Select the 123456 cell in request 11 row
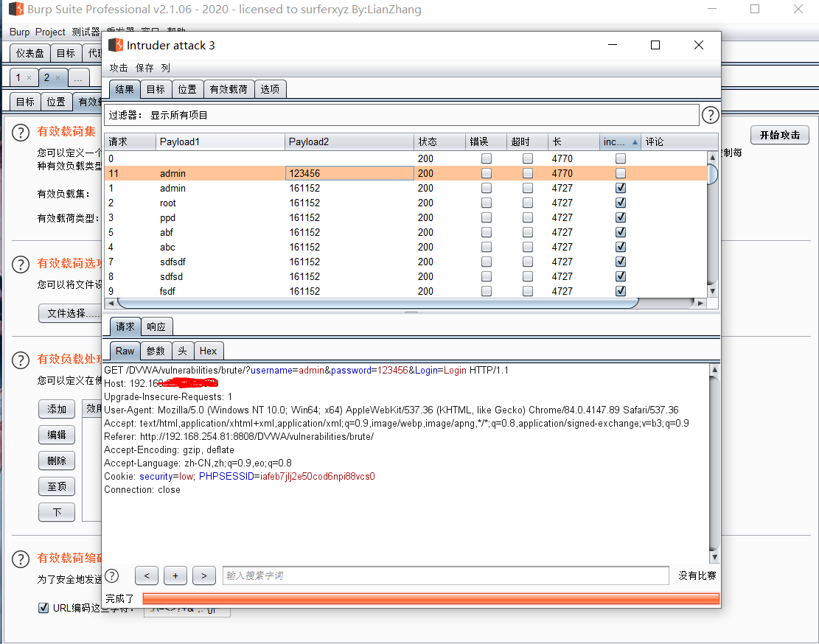819x644 pixels. (349, 173)
